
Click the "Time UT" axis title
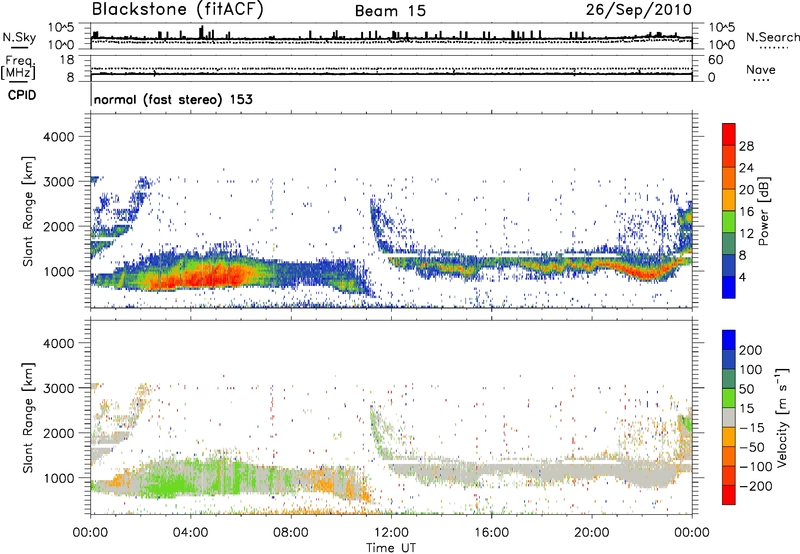(x=391, y=548)
